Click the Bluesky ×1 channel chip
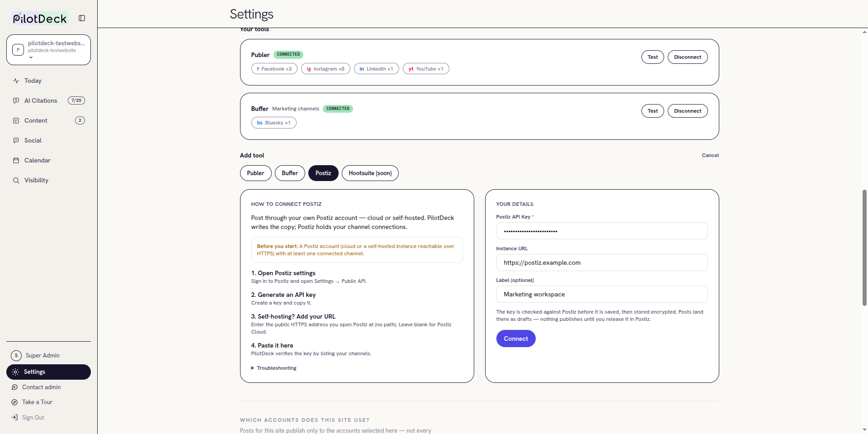868x434 pixels. coord(274,123)
